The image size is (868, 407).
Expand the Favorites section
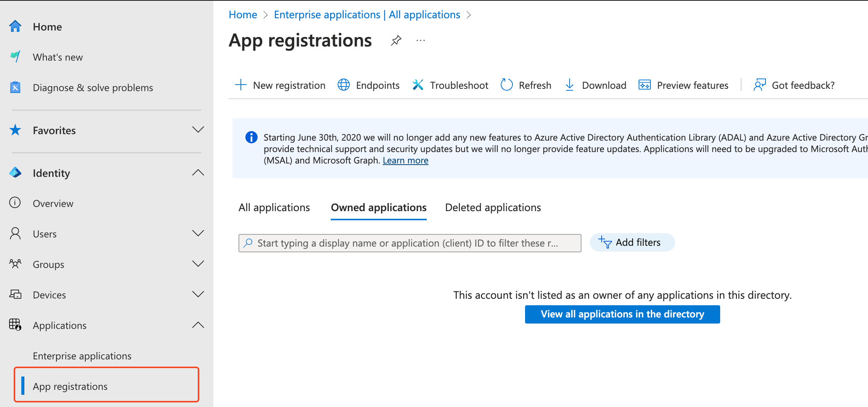198,130
